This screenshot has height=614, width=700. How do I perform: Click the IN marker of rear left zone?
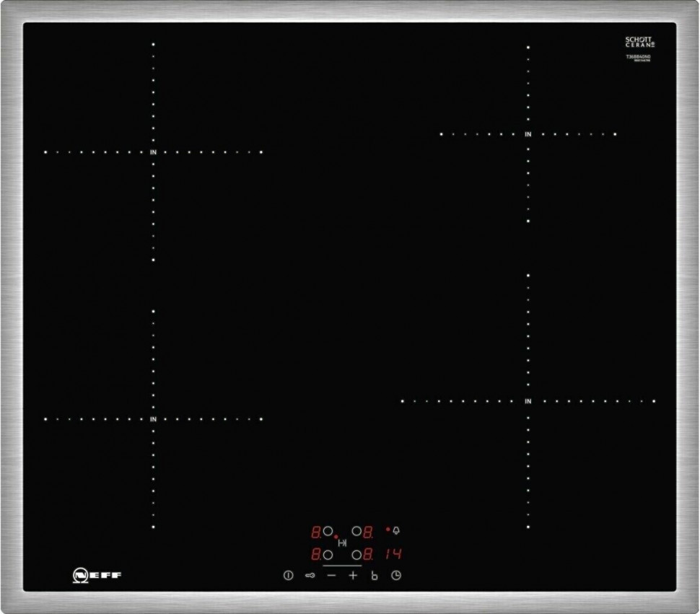(153, 152)
